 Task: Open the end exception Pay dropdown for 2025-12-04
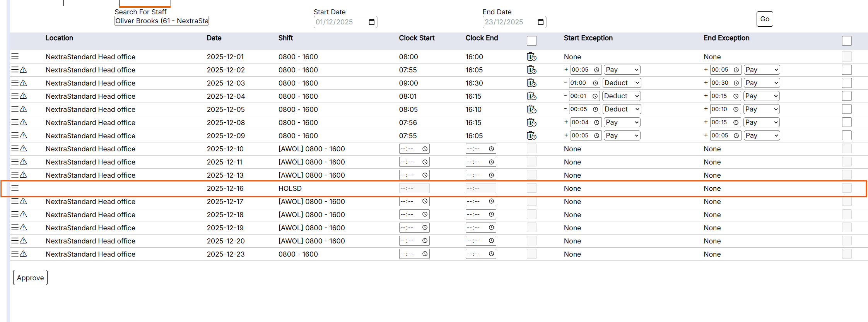click(x=762, y=96)
